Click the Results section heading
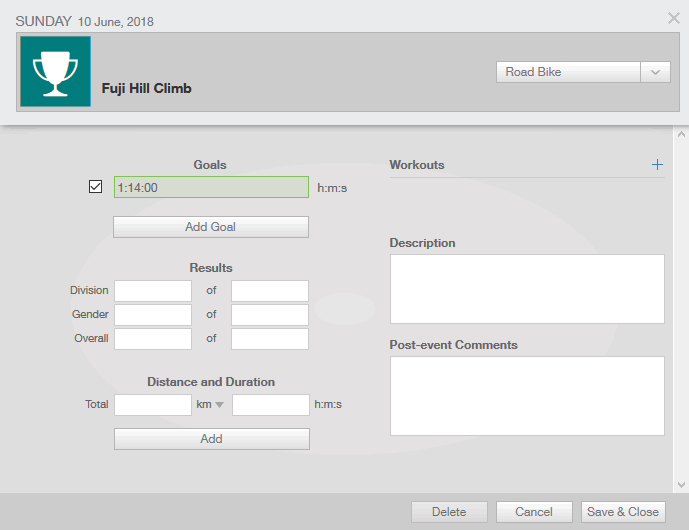The image size is (689, 530). 211,268
